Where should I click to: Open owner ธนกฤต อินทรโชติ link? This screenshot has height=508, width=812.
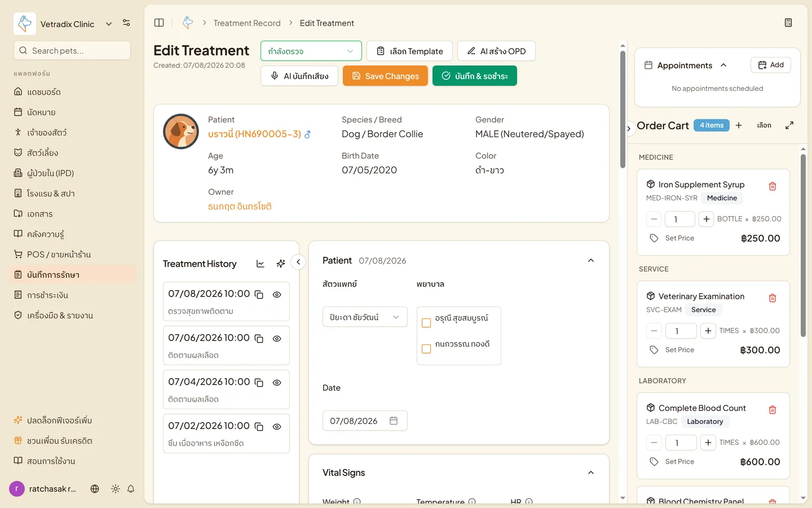point(240,207)
